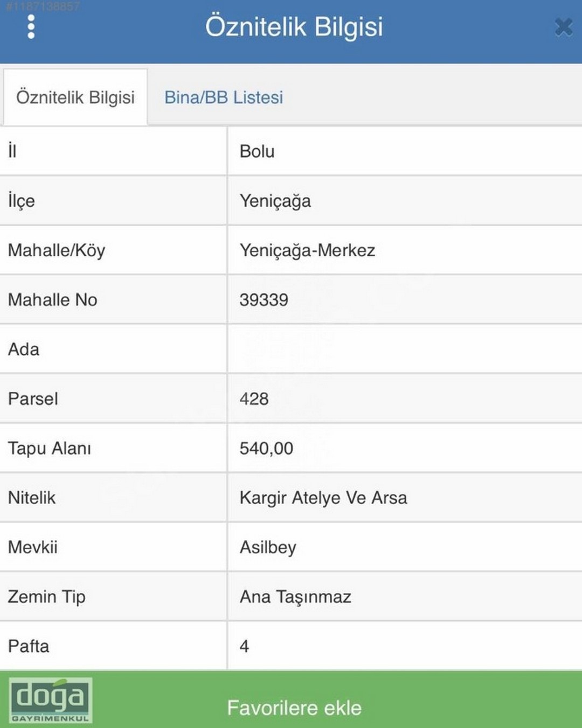Tap the Favorilere ekle button
582x728 pixels.
(294, 708)
